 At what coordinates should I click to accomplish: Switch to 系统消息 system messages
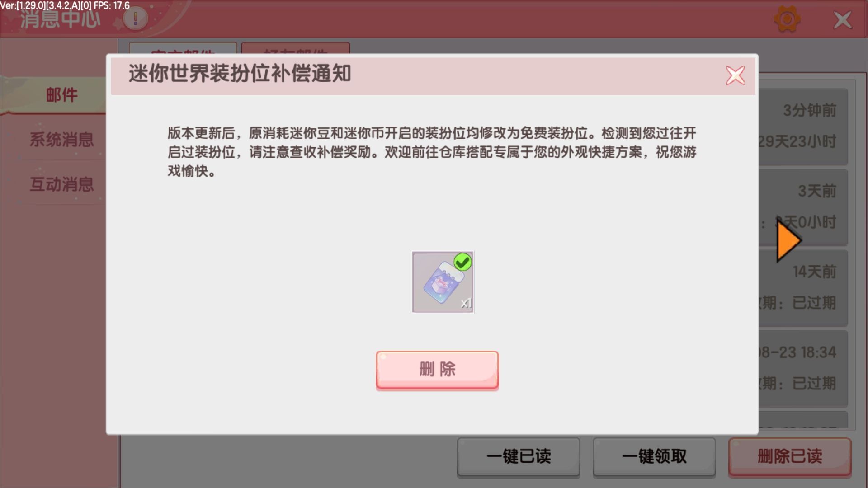click(62, 139)
